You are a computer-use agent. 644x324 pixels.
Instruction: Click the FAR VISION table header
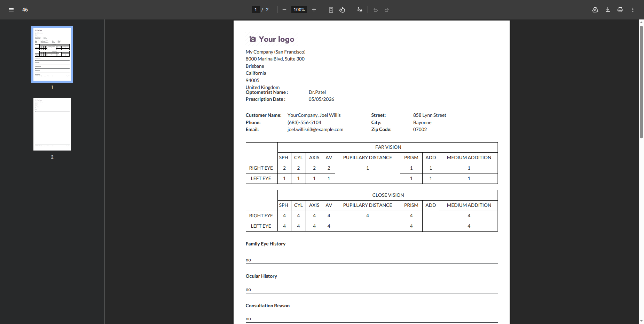pos(388,147)
